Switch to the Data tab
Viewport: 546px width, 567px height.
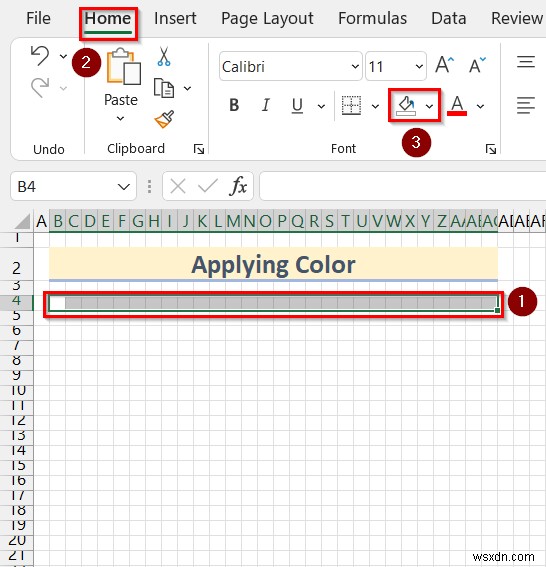coord(449,18)
